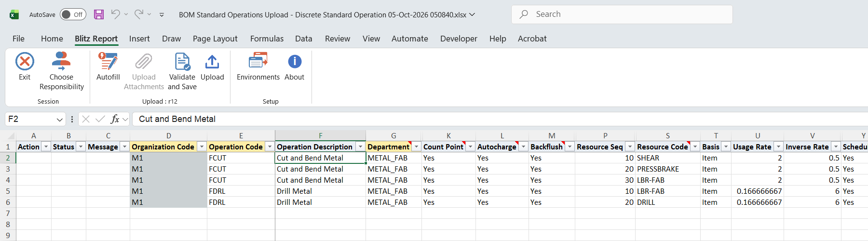
Task: Open the Organization Code filter dropdown
Action: [x=202, y=147]
